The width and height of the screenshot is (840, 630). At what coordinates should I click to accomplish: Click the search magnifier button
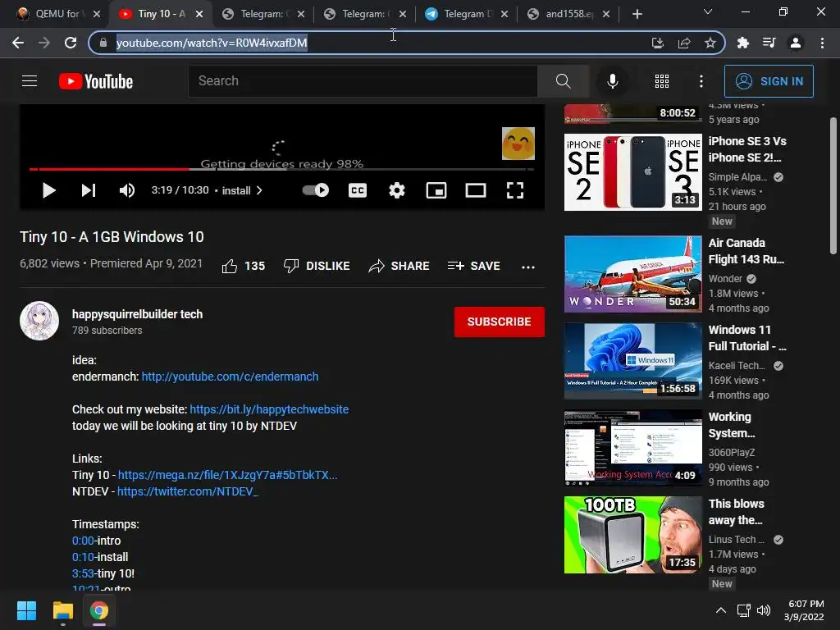coord(563,81)
